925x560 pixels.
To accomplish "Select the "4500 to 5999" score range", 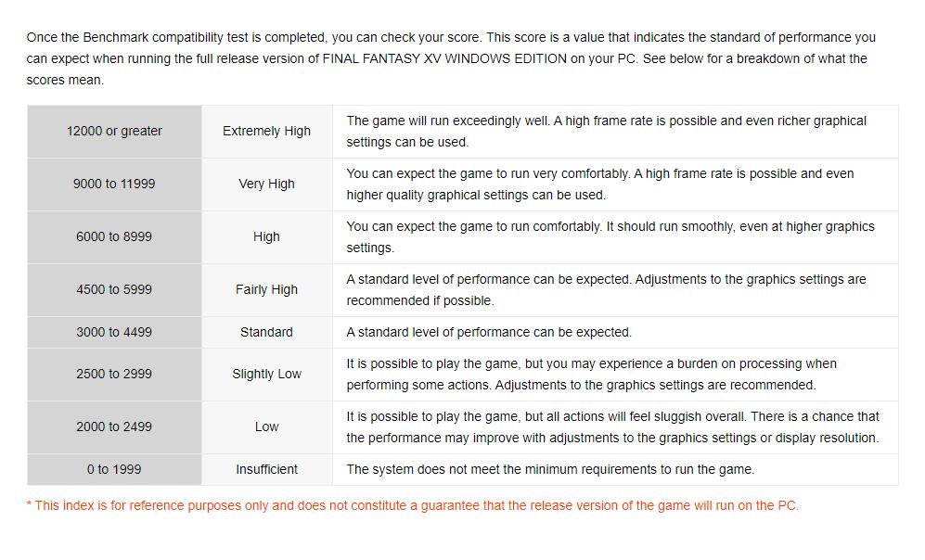I will pos(114,290).
